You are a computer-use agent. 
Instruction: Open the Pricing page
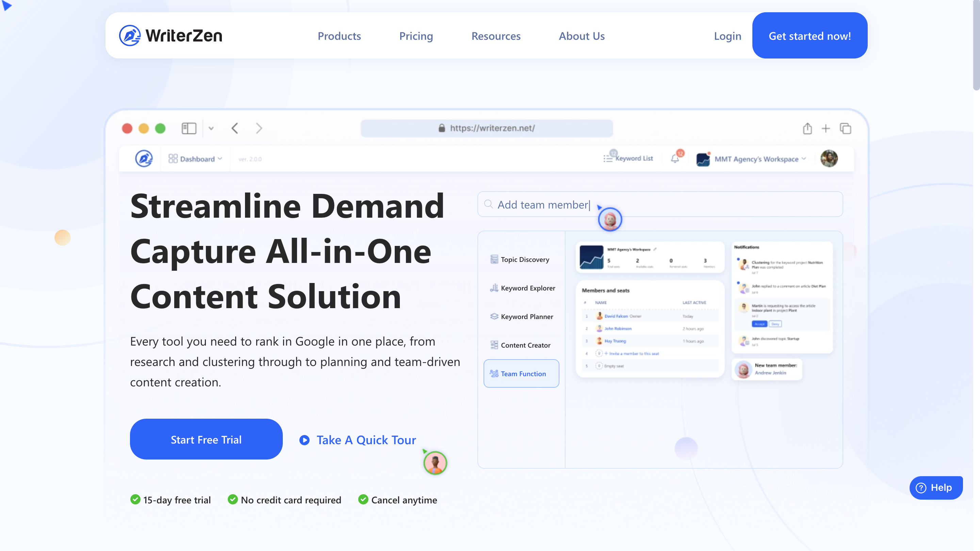(x=416, y=36)
